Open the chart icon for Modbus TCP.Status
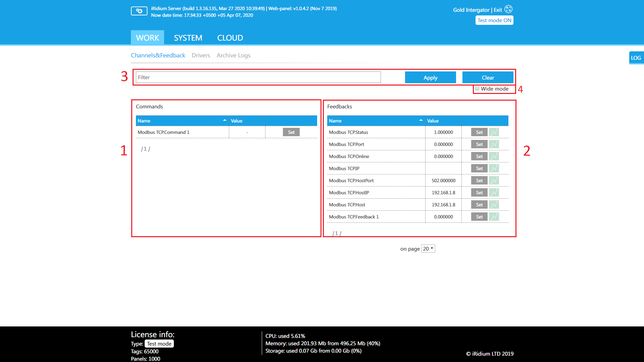Screen dimensions: 644x362 click(x=494, y=132)
